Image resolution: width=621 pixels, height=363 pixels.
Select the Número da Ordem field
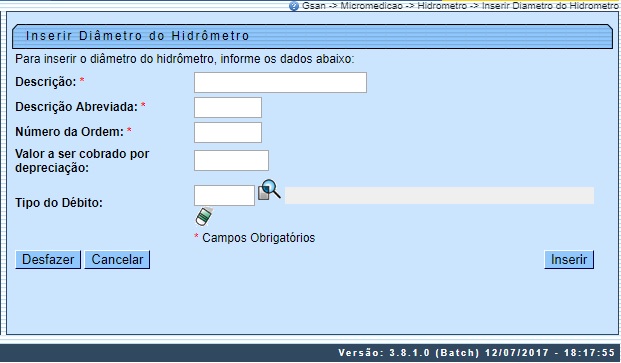tap(228, 132)
